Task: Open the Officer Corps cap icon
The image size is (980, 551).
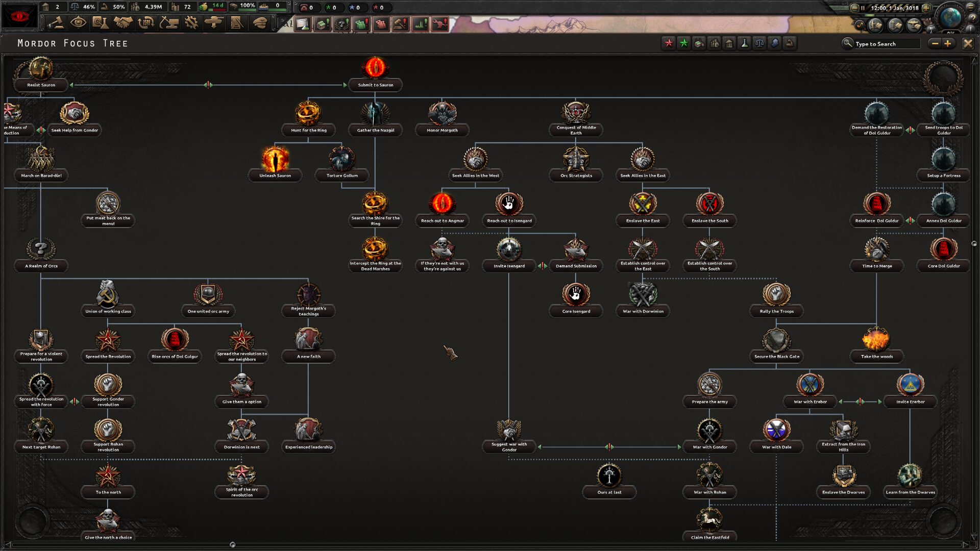Action: [x=260, y=22]
